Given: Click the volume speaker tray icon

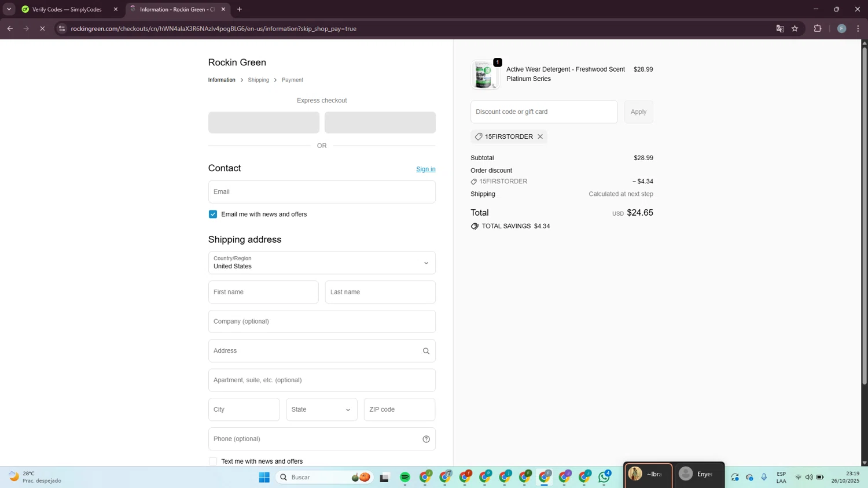Looking at the screenshot, I should point(809,477).
